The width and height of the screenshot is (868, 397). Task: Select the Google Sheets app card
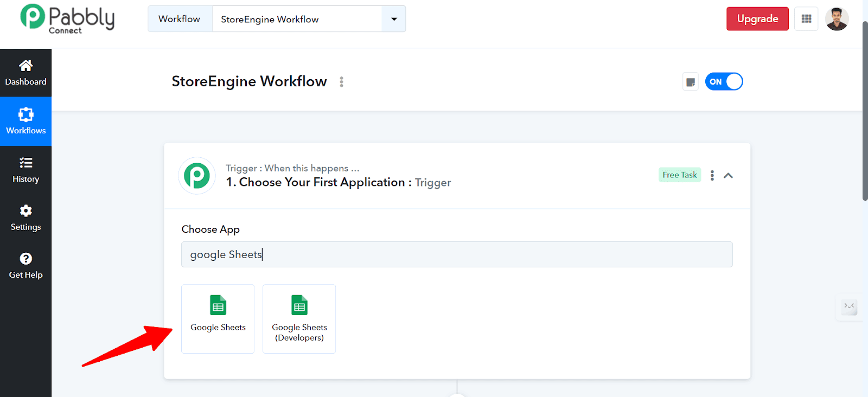pos(218,319)
